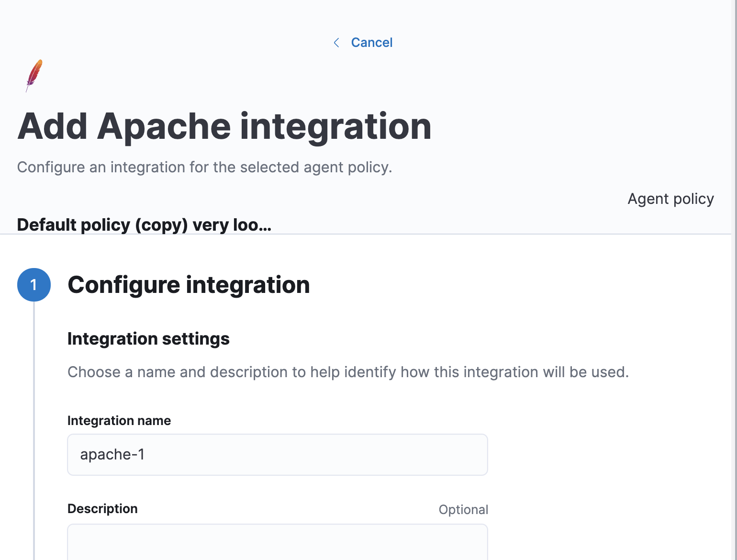Click the Cancel link

point(371,43)
